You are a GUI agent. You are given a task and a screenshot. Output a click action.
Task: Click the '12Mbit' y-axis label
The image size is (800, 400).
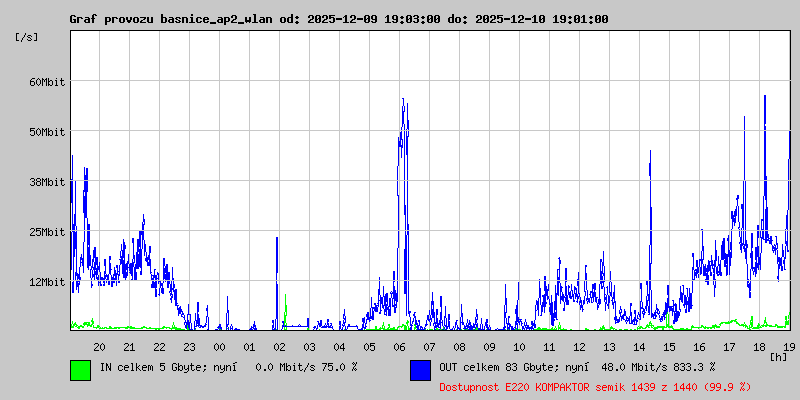tap(47, 282)
